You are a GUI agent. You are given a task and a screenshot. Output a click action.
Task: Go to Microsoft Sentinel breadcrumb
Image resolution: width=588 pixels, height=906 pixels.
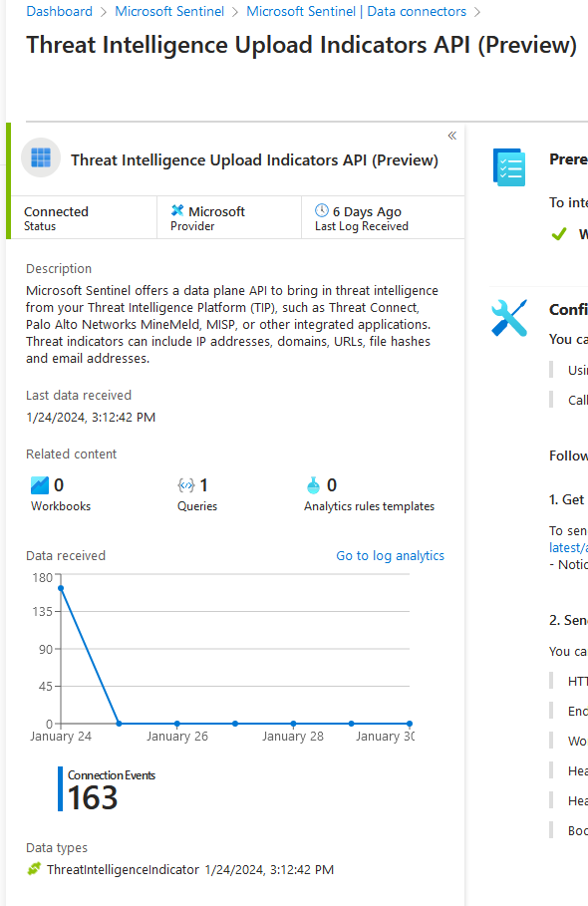coord(169,11)
